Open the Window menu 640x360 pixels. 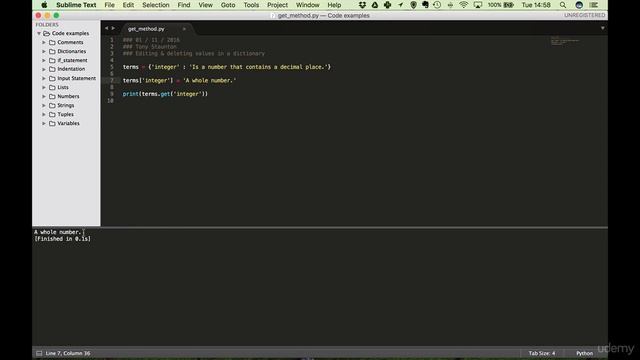pos(307,5)
